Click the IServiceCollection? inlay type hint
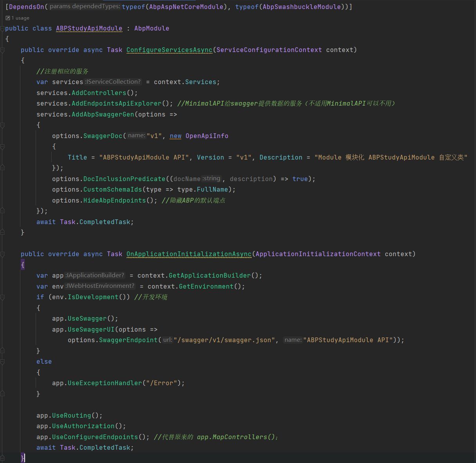Viewport: 476px width, 463px height. (x=112, y=82)
